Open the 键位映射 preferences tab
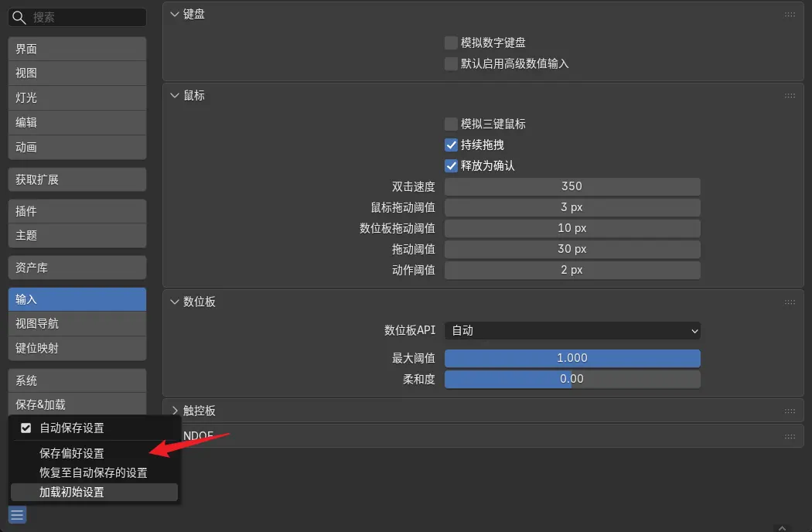This screenshot has height=532, width=812. (x=77, y=349)
